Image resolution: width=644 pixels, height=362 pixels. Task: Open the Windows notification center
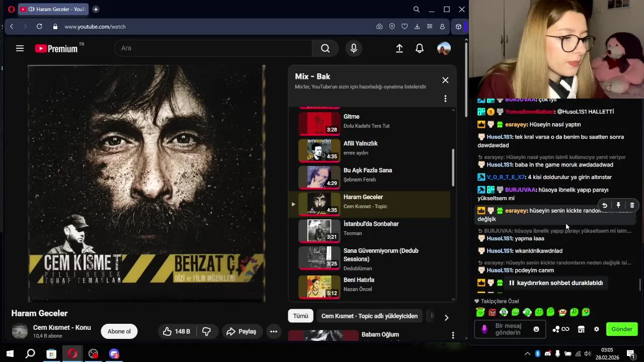[x=630, y=353]
